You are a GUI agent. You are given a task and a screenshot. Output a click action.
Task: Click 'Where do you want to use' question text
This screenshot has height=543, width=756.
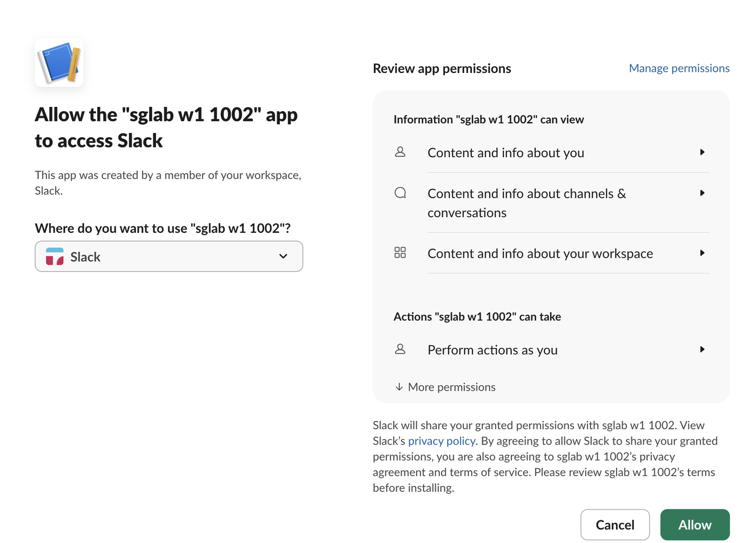tap(163, 229)
